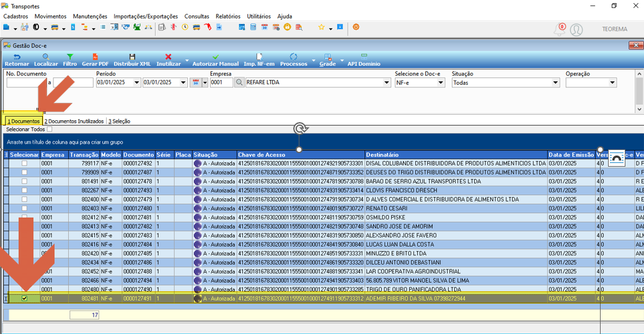This screenshot has height=334, width=644.
Task: Click the user profile avatar icon
Action: click(x=576, y=30)
